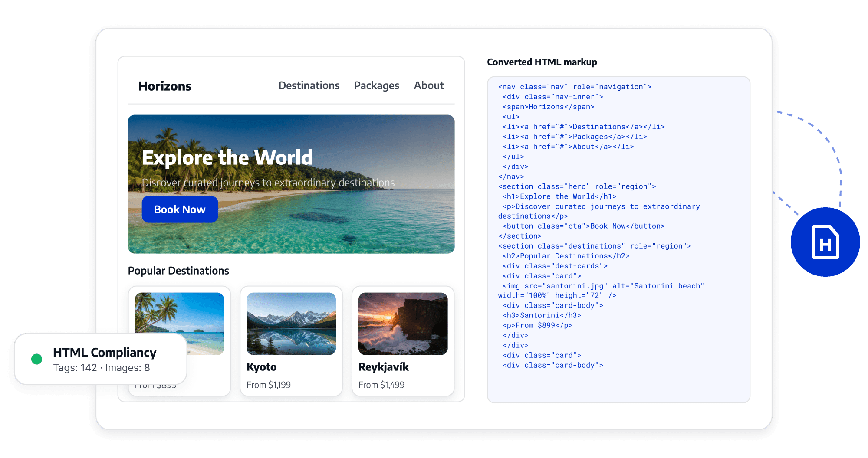Click the div class="dest-cards" code line
The image size is (868, 458).
[555, 266]
